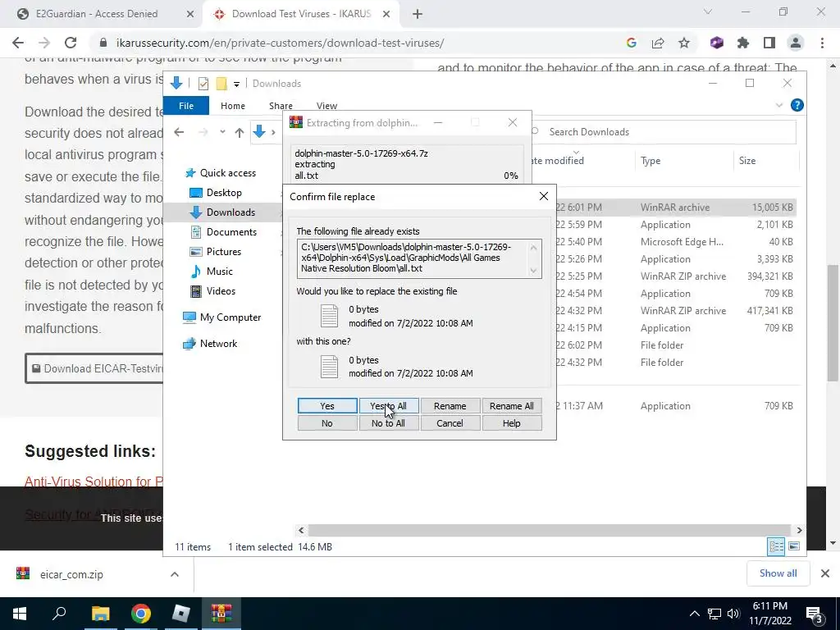Screen dimensions: 840x630
Task: Open the Home tab in Explorer ribbon
Action: (232, 106)
